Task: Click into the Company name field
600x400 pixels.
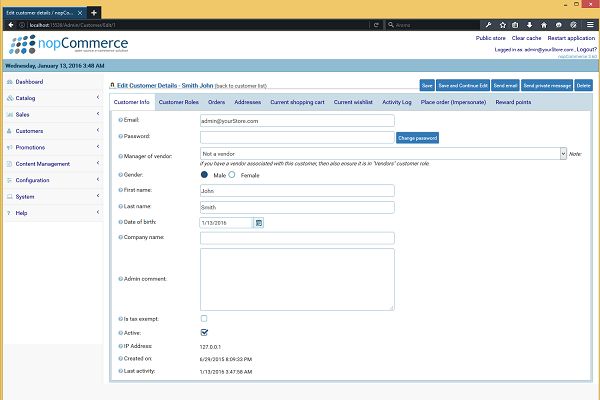Action: (x=297, y=238)
